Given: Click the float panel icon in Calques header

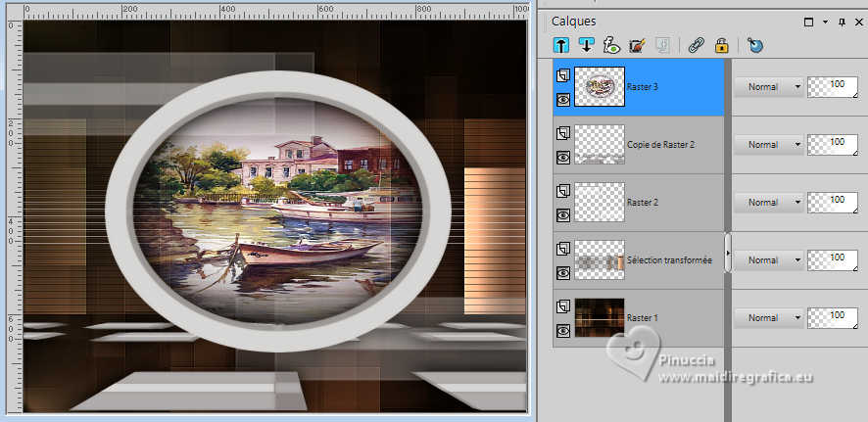Looking at the screenshot, I should point(809,23).
